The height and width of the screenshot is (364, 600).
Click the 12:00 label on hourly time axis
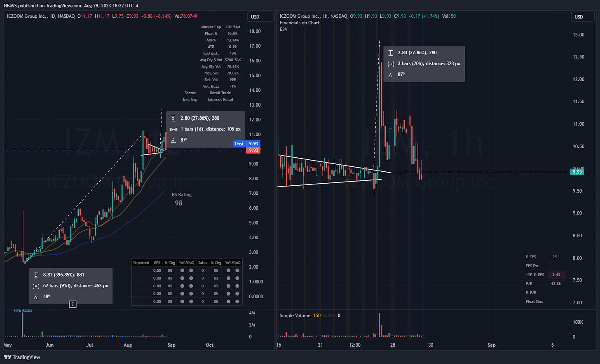tap(354, 345)
